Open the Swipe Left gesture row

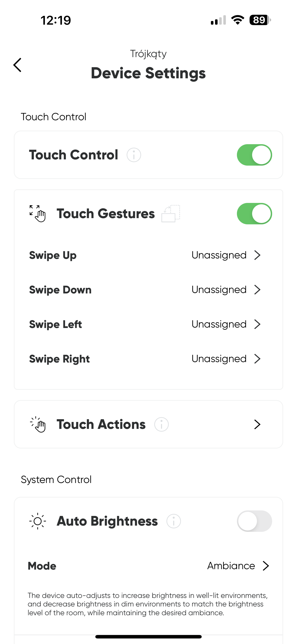coord(148,324)
